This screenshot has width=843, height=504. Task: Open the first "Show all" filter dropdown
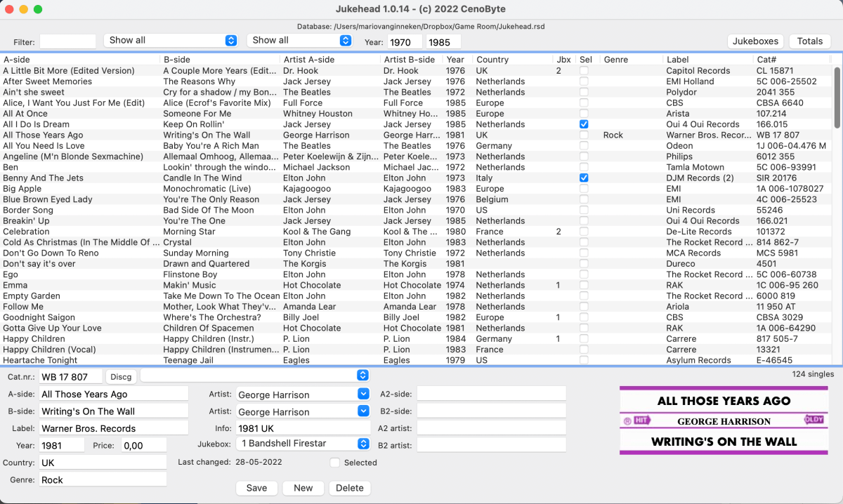coord(170,41)
